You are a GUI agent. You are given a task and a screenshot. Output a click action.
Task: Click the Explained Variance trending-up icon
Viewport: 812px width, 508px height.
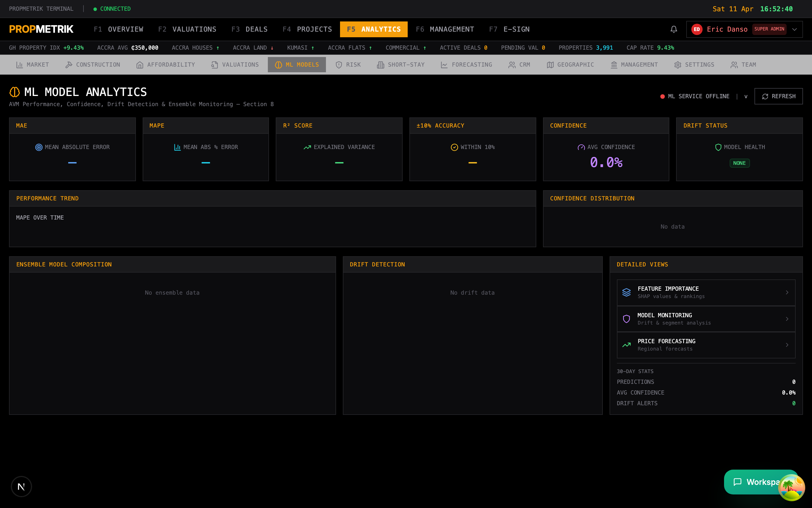pyautogui.click(x=307, y=147)
